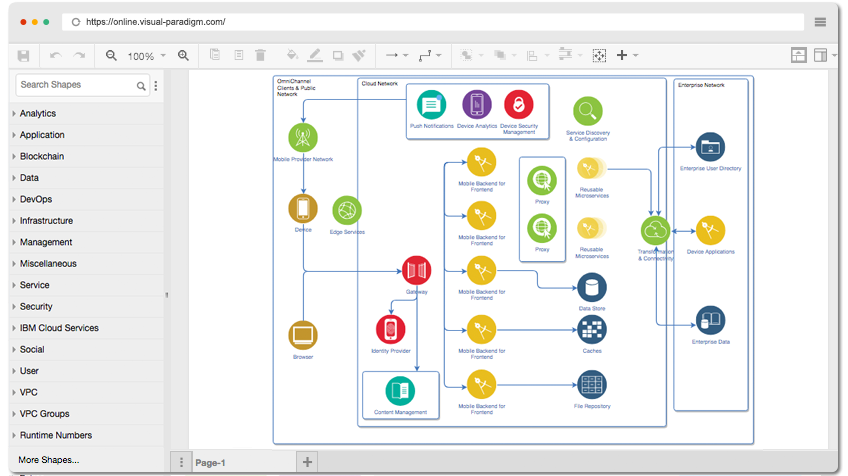
Task: Select the Line color pencil tool
Action: point(315,55)
